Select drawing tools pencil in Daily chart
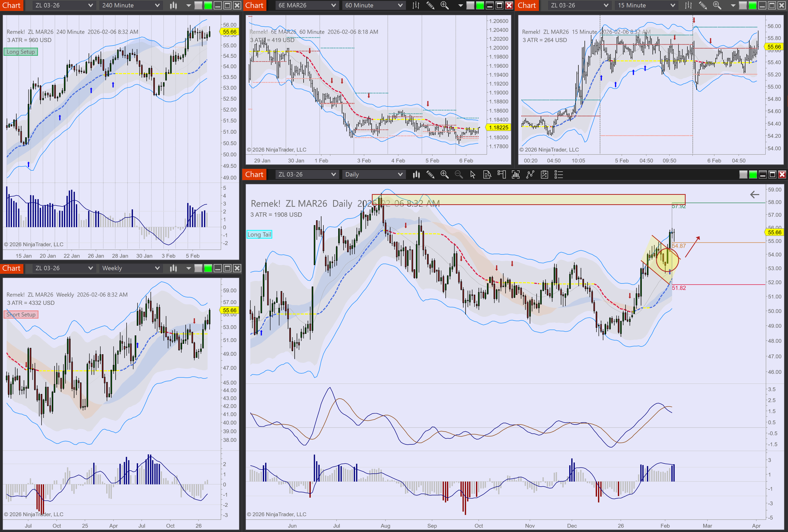 click(x=430, y=175)
